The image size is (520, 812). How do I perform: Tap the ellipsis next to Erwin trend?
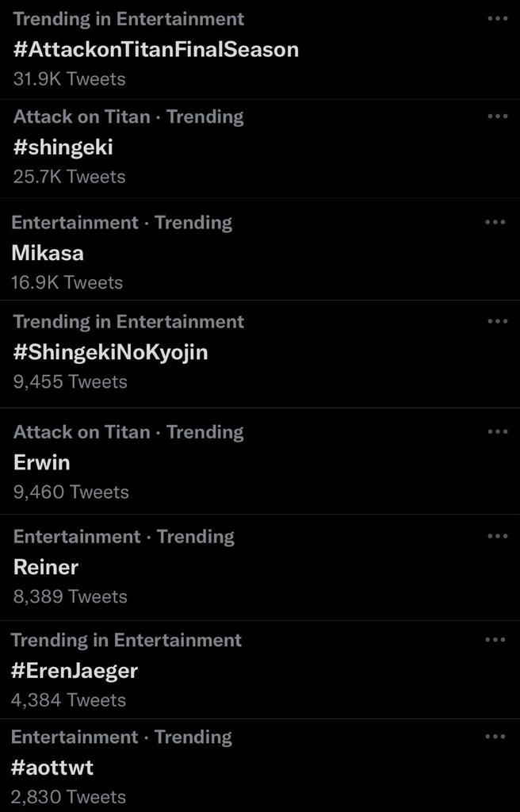coord(496,432)
